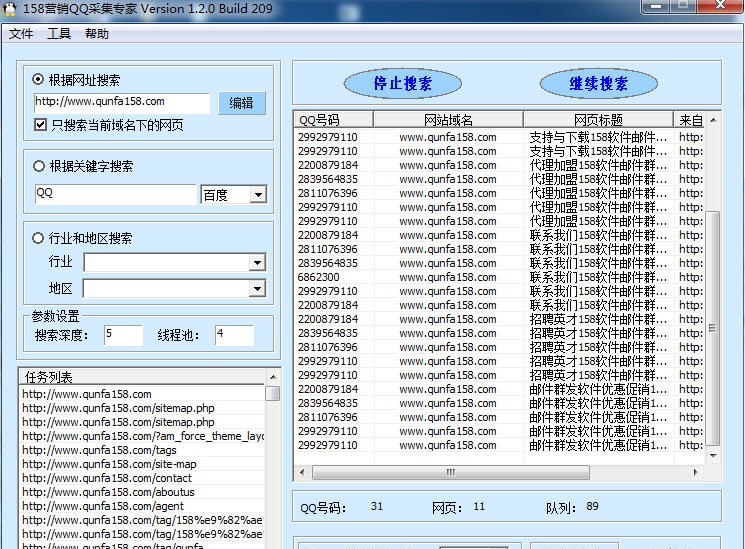Viewport: 745px width, 549px height.
Task: Click the 任务列表 scroll-up arrow
Action: point(273,377)
